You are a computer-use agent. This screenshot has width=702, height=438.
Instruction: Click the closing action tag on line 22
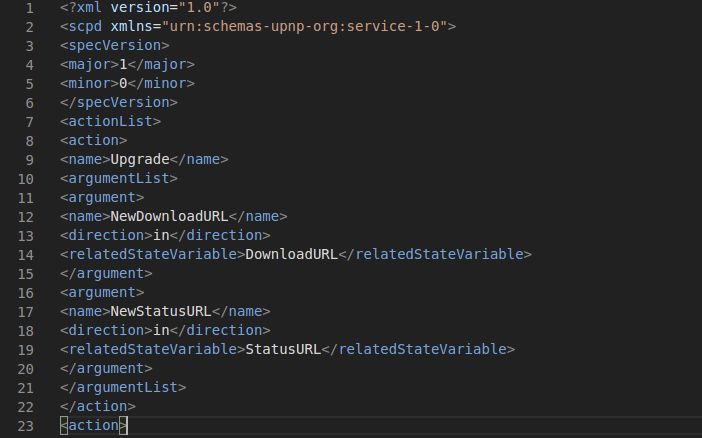[98, 406]
